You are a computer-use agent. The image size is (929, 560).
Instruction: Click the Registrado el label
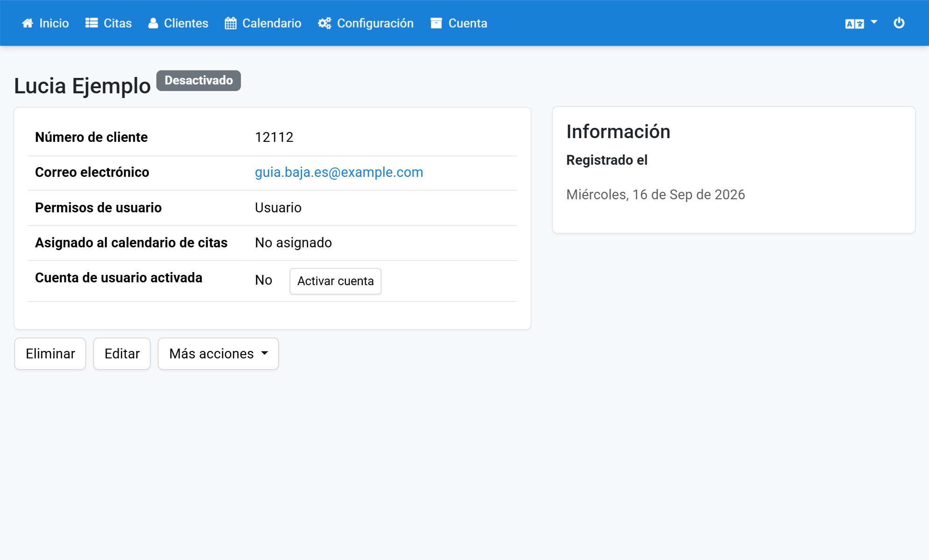[x=606, y=160]
